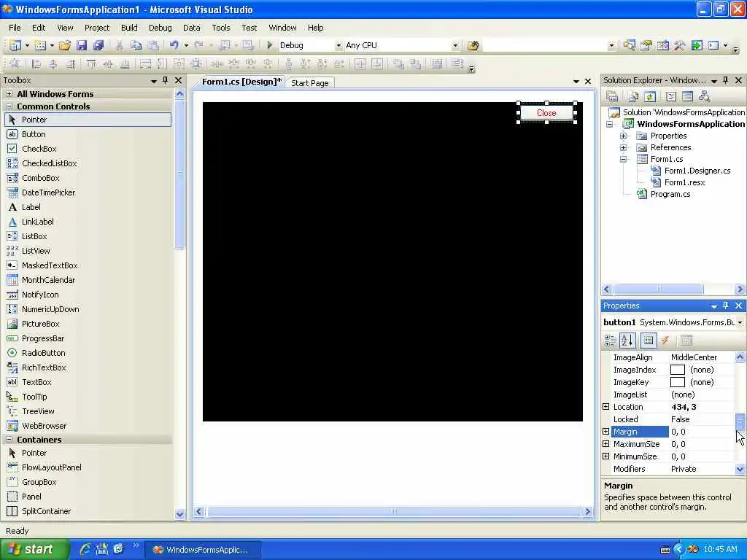Image resolution: width=747 pixels, height=560 pixels.
Task: Click WindowsFormsApplic taskbar button
Action: [x=203, y=550]
